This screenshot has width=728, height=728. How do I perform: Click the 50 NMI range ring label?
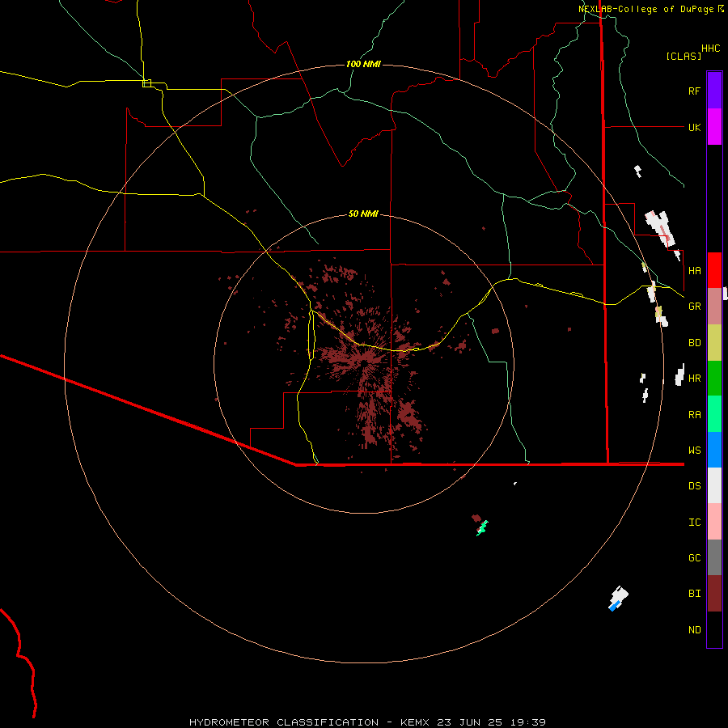[363, 214]
